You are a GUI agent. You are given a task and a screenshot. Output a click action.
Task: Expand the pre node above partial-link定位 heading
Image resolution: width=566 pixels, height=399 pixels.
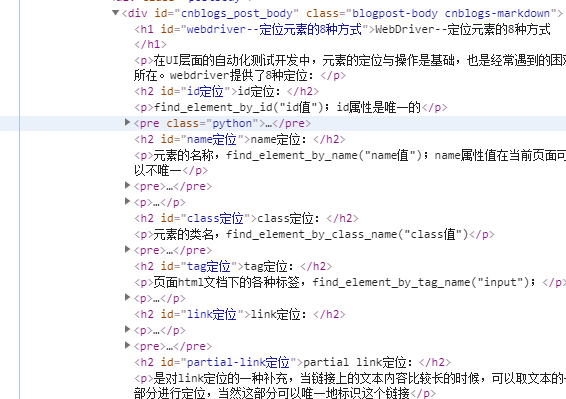127,345
